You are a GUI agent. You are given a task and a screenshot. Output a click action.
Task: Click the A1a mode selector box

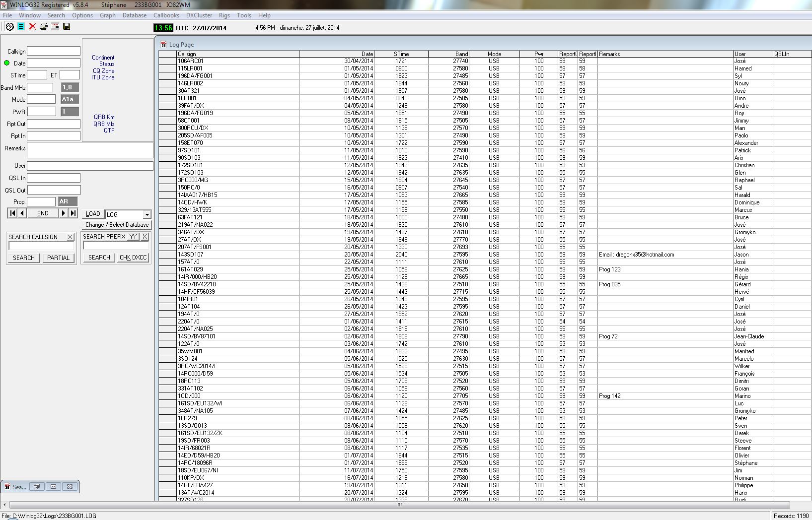[70, 99]
